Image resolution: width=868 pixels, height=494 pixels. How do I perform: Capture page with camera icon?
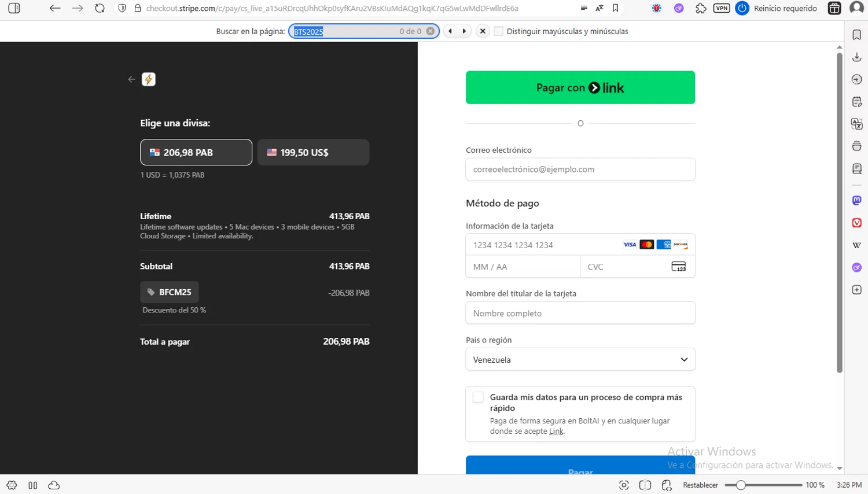pyautogui.click(x=624, y=485)
